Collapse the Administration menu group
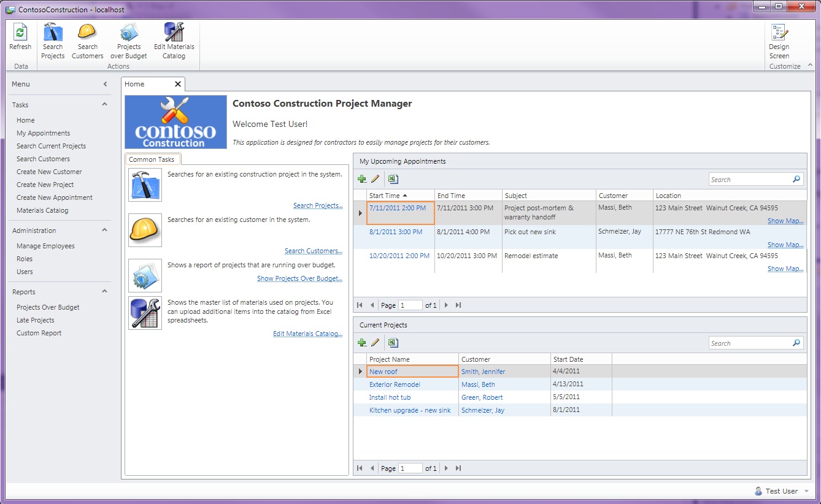Image resolution: width=821 pixels, height=504 pixels. point(104,230)
